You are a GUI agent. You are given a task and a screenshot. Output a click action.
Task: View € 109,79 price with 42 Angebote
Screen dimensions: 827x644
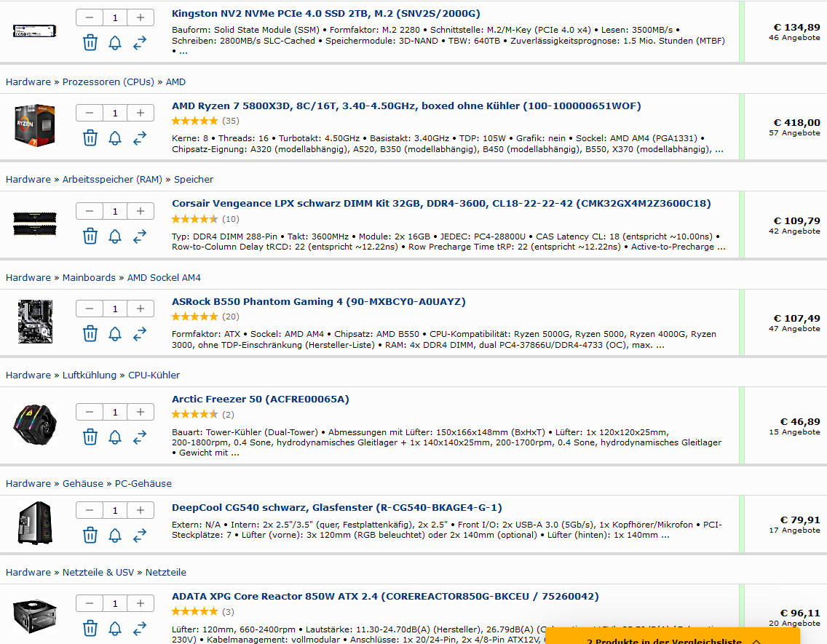pyautogui.click(x=794, y=225)
